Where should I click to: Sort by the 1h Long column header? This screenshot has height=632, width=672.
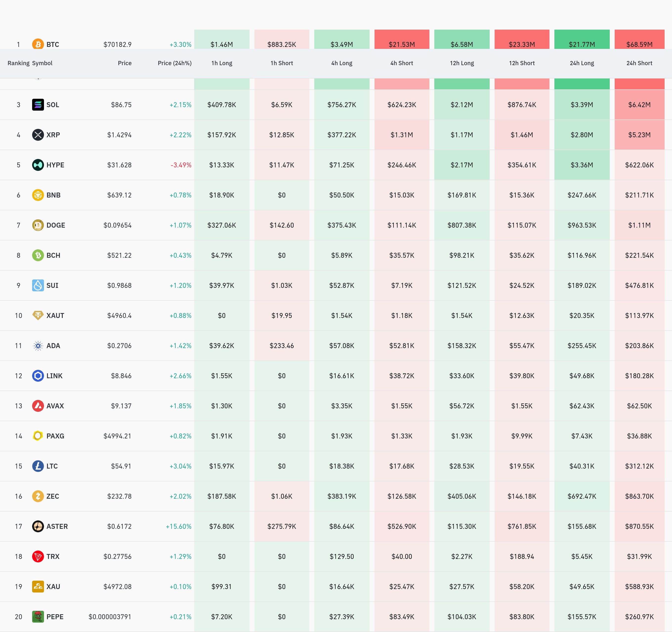(x=222, y=63)
